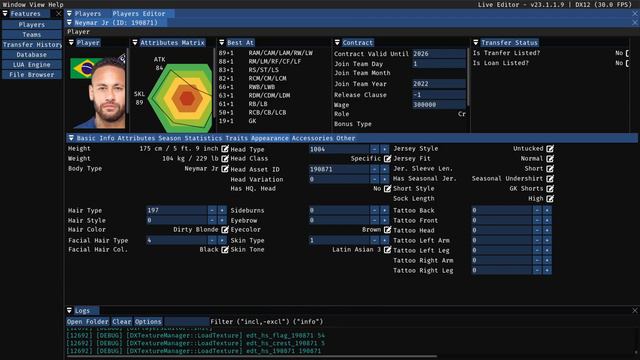The height and width of the screenshot is (360, 640).
Task: Switch to the Attributes tab
Action: [x=136, y=138]
